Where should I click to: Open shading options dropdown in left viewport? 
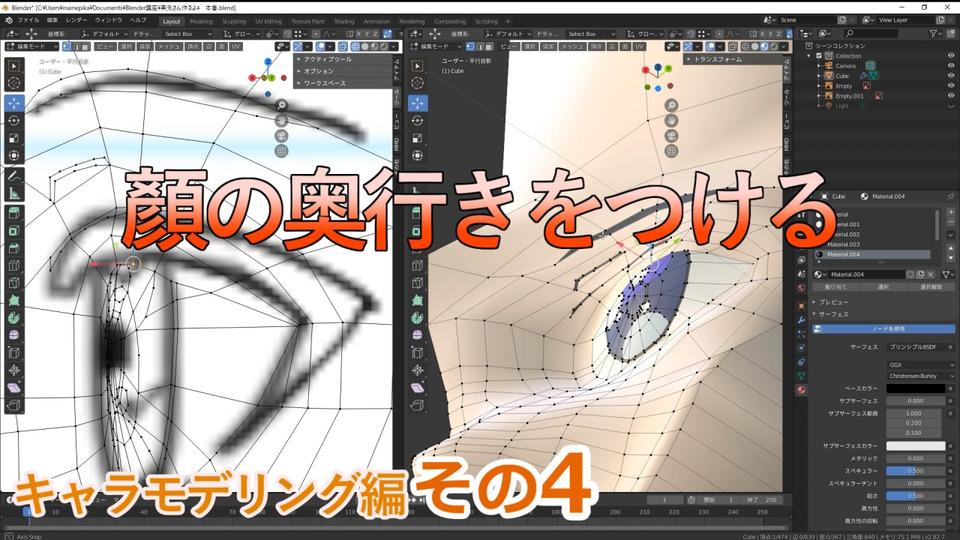pos(396,47)
